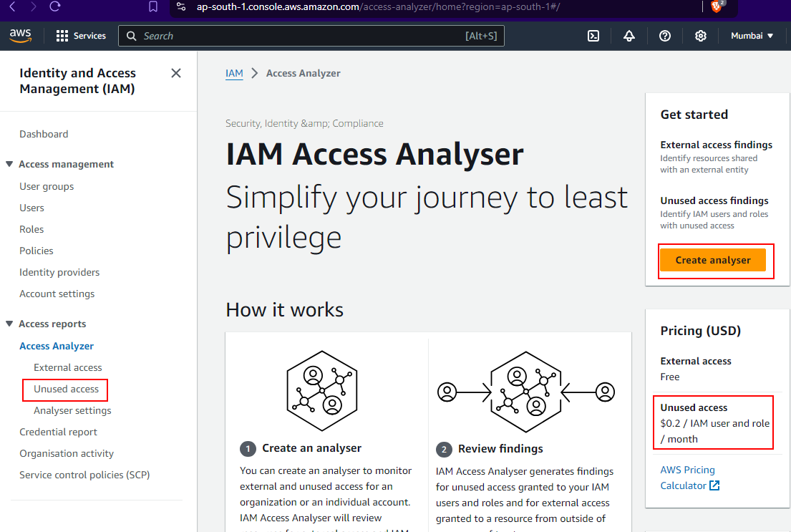
Task: Launch the CloudShell terminal icon
Action: pyautogui.click(x=593, y=36)
